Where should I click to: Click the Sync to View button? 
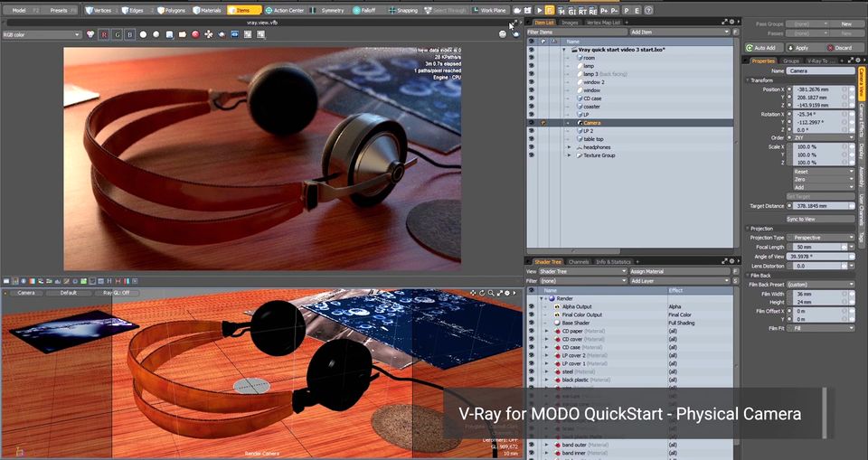(x=820, y=220)
